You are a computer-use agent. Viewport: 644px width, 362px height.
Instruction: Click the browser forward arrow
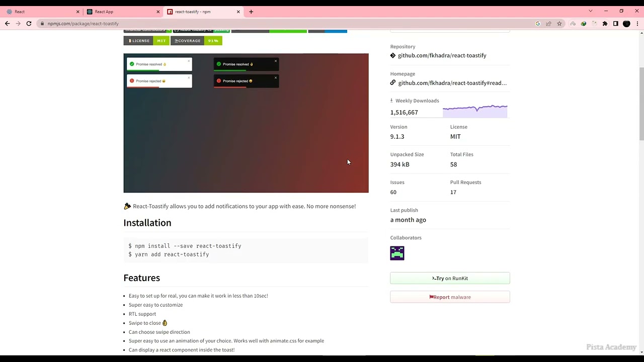tap(18, 24)
